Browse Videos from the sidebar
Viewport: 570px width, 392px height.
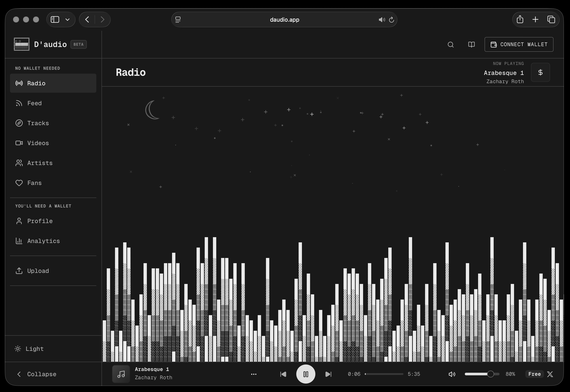(x=38, y=143)
